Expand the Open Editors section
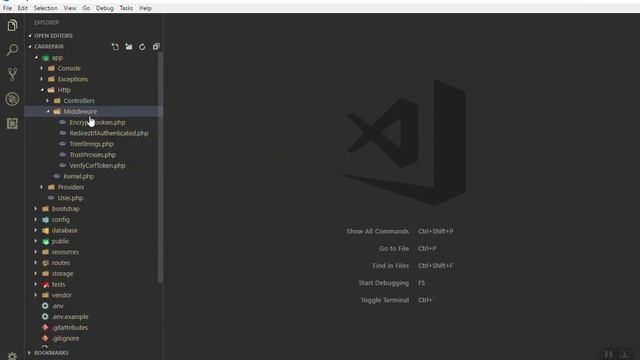 point(94,36)
